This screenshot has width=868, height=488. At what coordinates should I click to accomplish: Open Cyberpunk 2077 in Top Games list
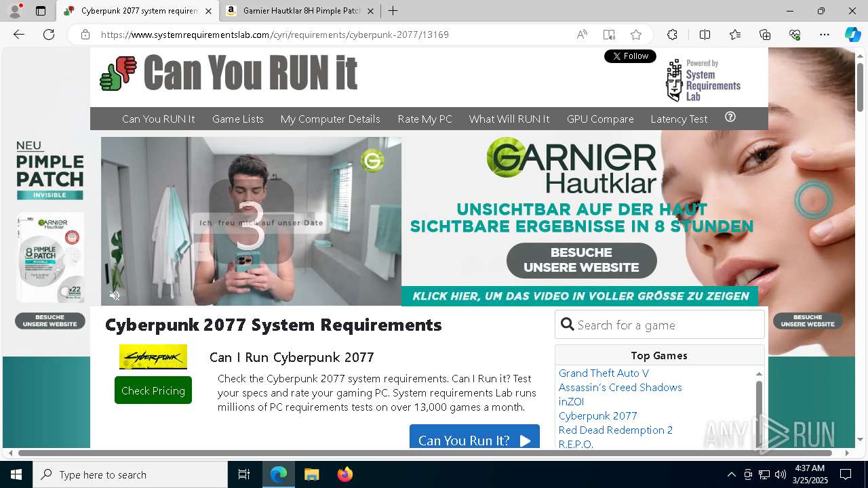tap(597, 415)
